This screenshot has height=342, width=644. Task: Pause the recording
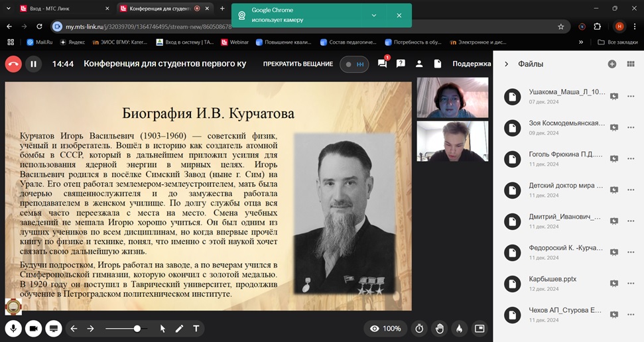(33, 64)
